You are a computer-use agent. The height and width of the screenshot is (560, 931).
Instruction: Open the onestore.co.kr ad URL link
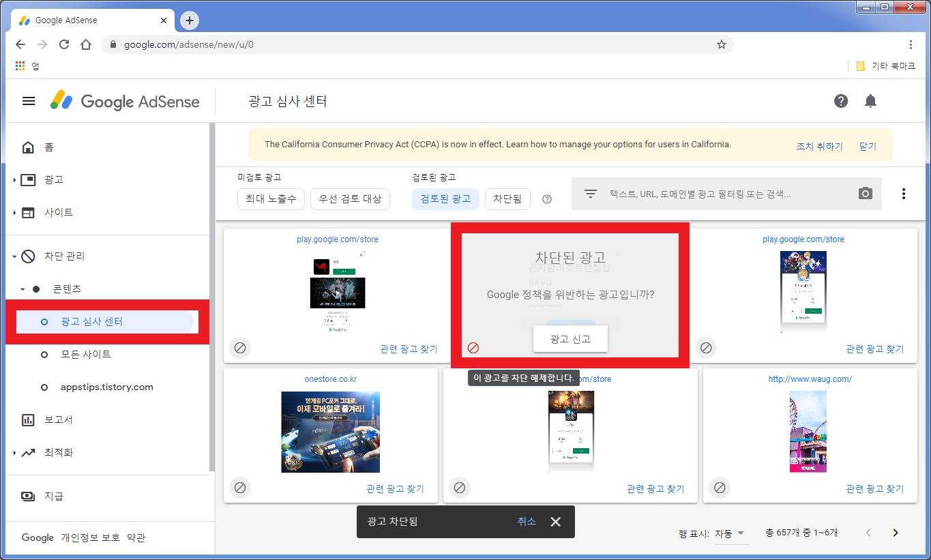(331, 379)
